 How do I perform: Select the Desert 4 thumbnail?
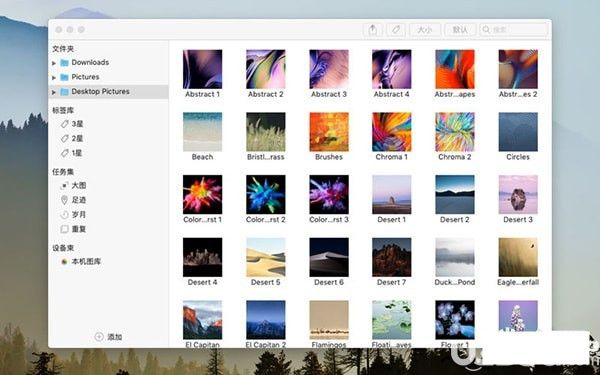(x=202, y=258)
